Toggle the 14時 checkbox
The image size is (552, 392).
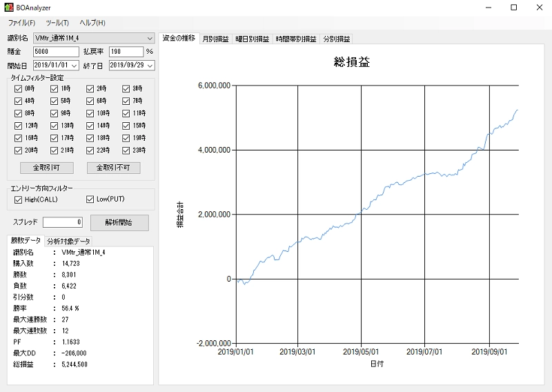(x=90, y=126)
